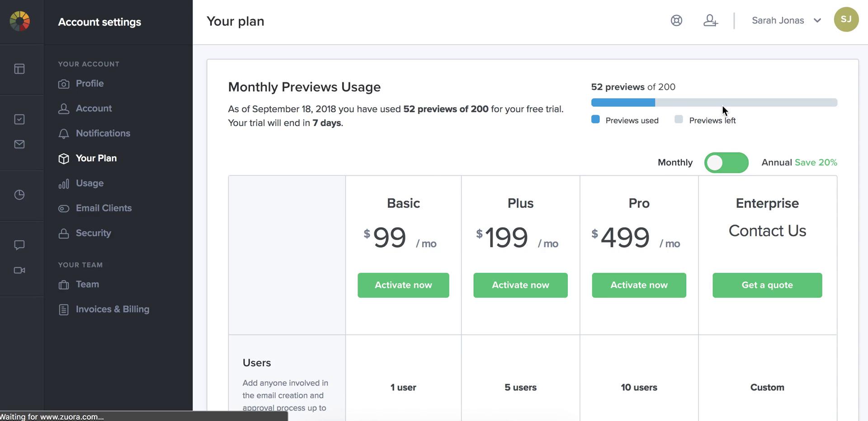Click Get a quote for Enterprise

click(x=767, y=285)
